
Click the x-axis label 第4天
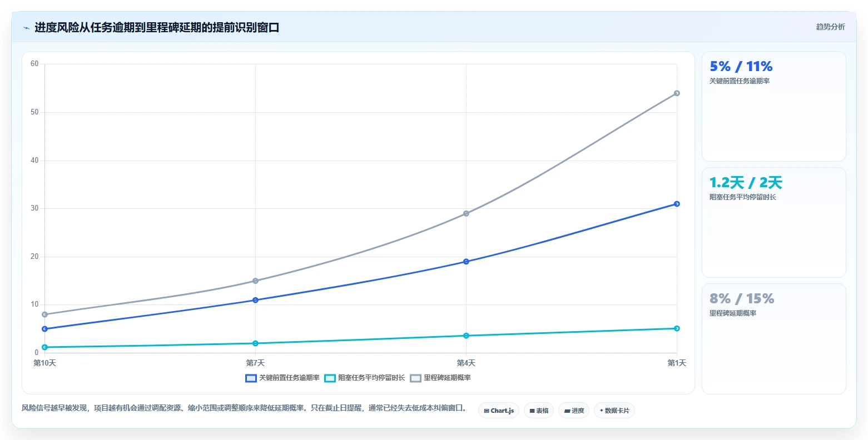pos(466,363)
